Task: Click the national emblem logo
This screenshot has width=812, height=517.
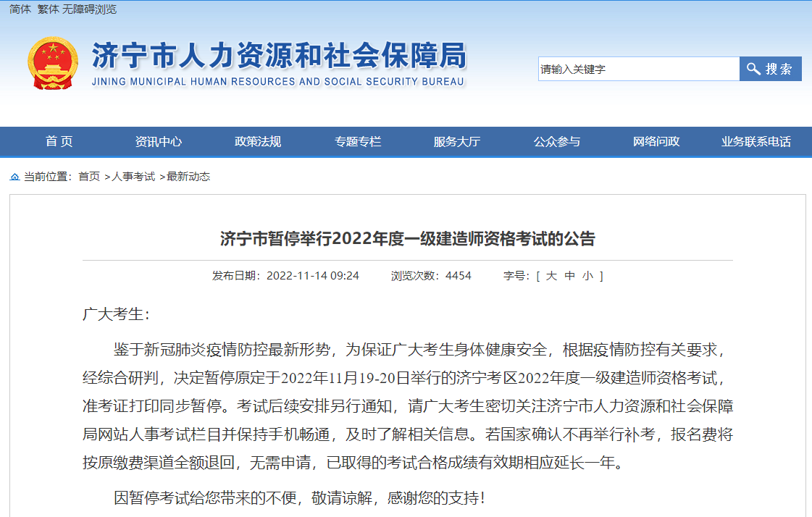Action: 51,63
